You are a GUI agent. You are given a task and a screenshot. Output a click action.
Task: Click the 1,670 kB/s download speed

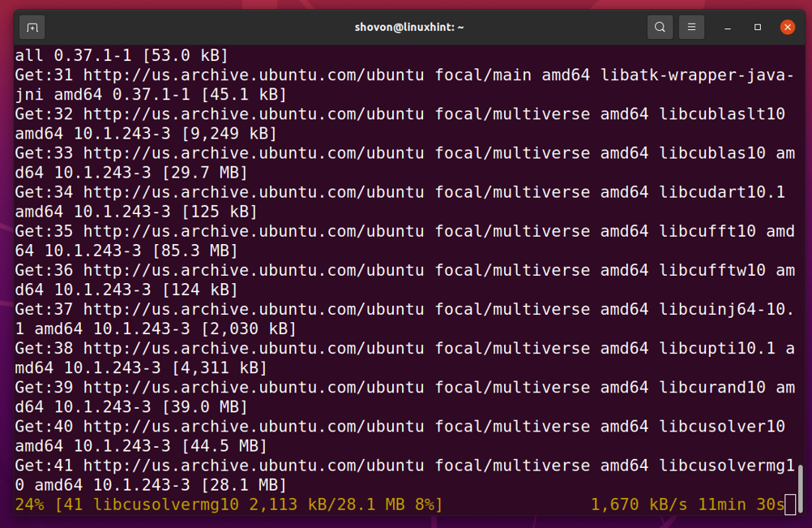(x=639, y=504)
